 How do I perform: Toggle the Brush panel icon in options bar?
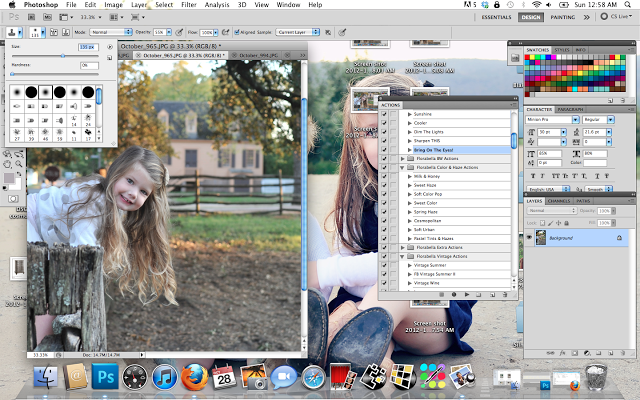(54, 32)
